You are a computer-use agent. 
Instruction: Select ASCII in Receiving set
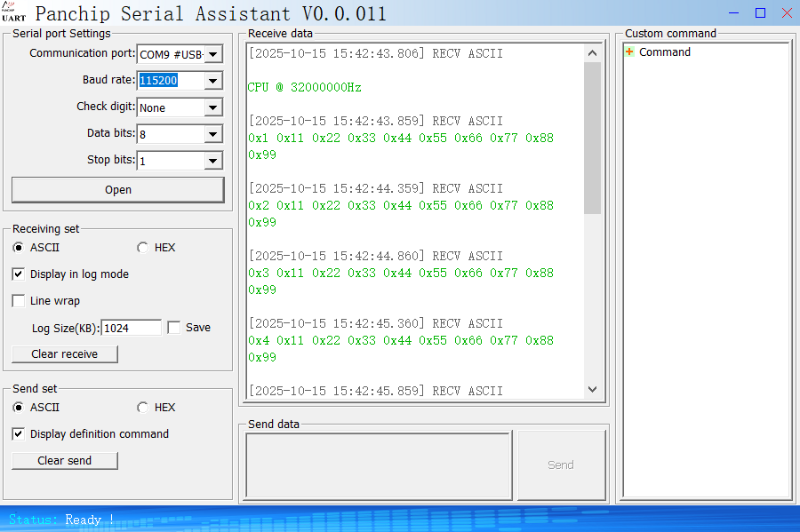(x=19, y=248)
